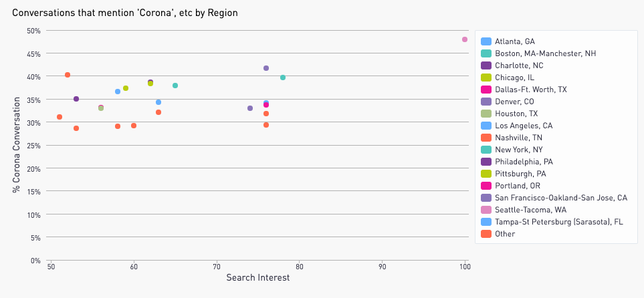This screenshot has height=298, width=644.
Task: Click the Pittsburgh, PA legend color swatch
Action: [486, 174]
